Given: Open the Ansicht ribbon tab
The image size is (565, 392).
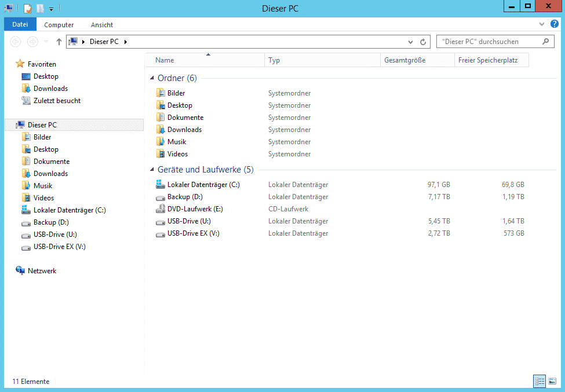Looking at the screenshot, I should click(x=101, y=25).
